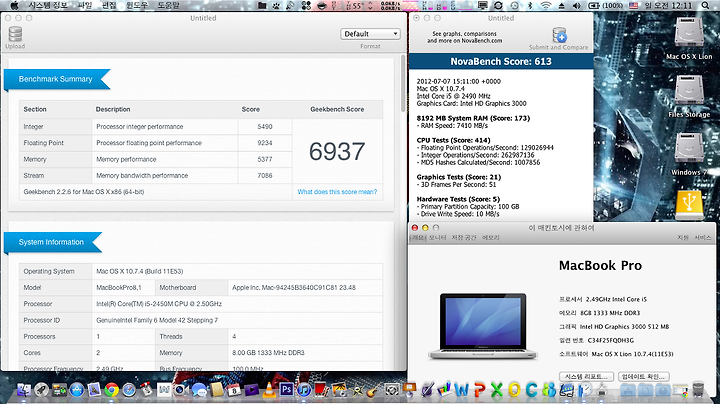Open the blue C app in Dock
This screenshot has height=404, width=720.
pyautogui.click(x=532, y=390)
